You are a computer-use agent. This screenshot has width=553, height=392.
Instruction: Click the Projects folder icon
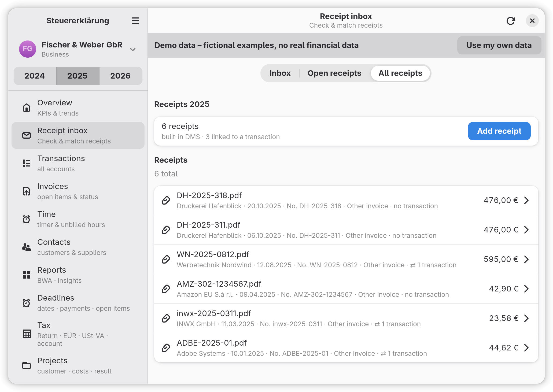coord(27,365)
